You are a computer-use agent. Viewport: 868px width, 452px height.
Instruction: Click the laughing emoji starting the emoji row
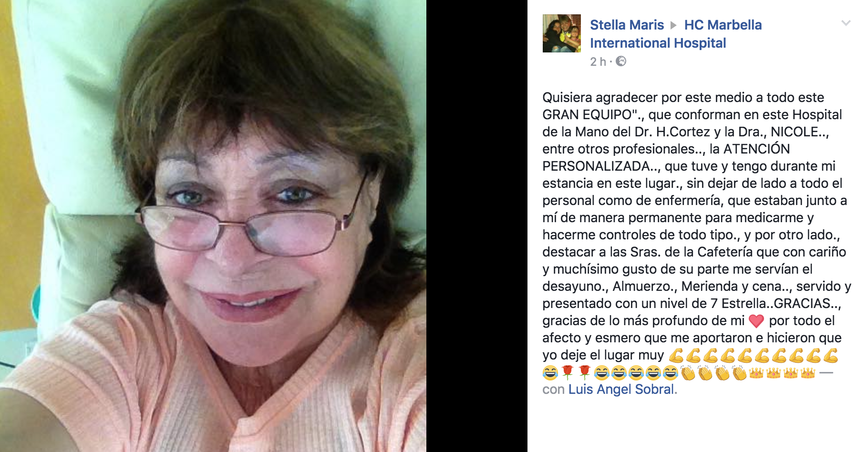[550, 372]
